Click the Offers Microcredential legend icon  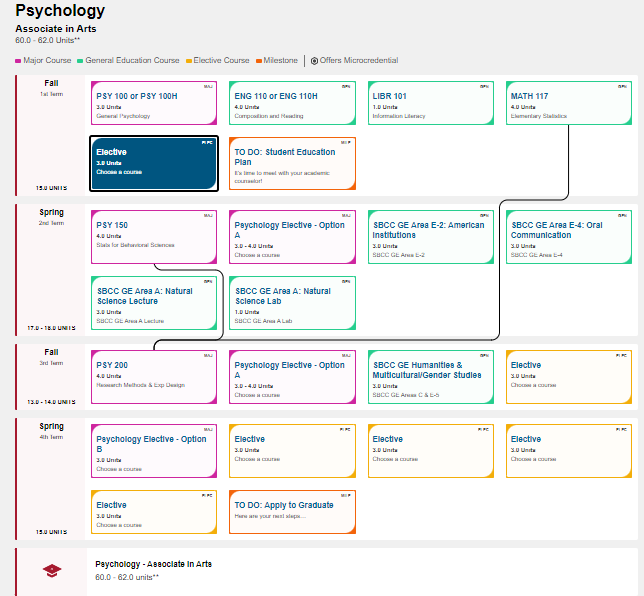pyautogui.click(x=314, y=61)
